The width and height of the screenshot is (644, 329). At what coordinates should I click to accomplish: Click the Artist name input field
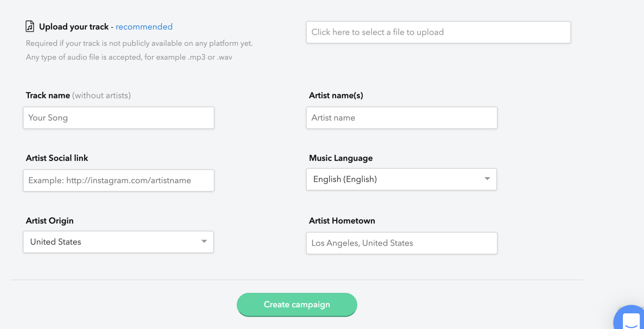pos(402,118)
